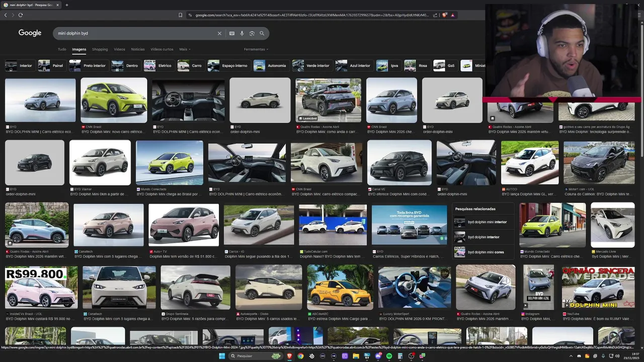Open the Vídeos curtos tab

point(162,49)
